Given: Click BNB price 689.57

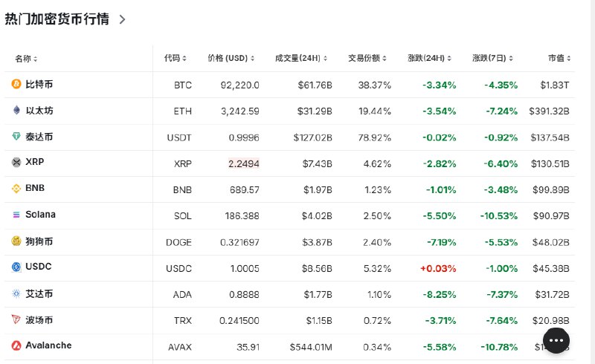Looking at the screenshot, I should (245, 190).
